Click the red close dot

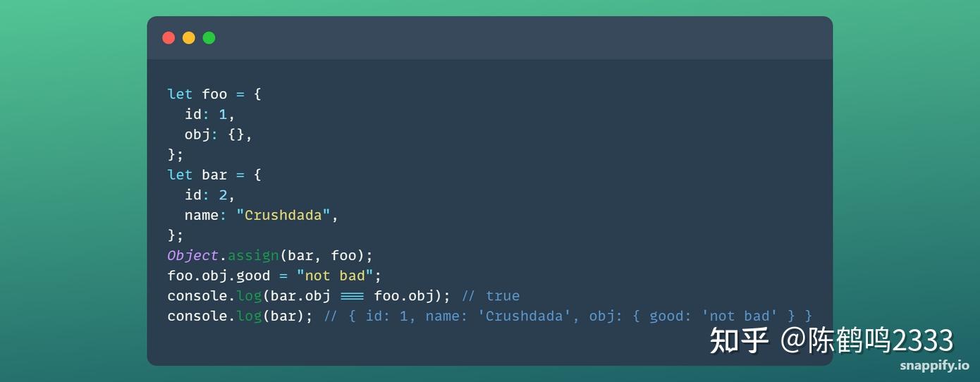[169, 38]
